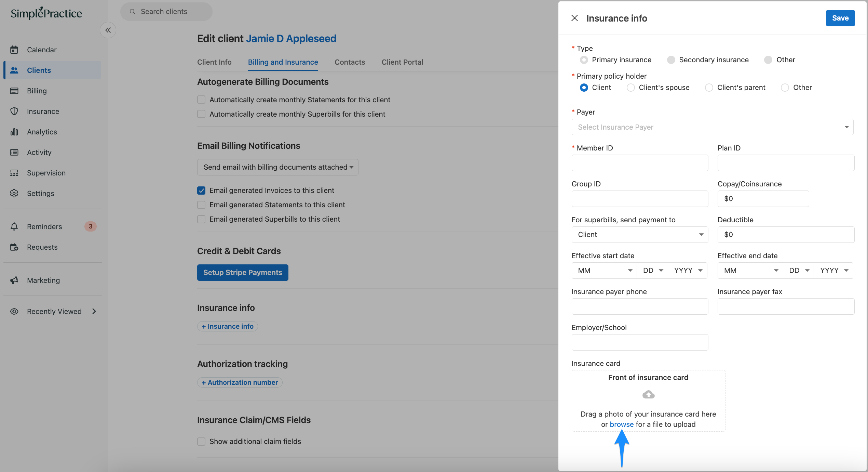Click the Member ID input field
The image size is (868, 472).
[x=639, y=163]
